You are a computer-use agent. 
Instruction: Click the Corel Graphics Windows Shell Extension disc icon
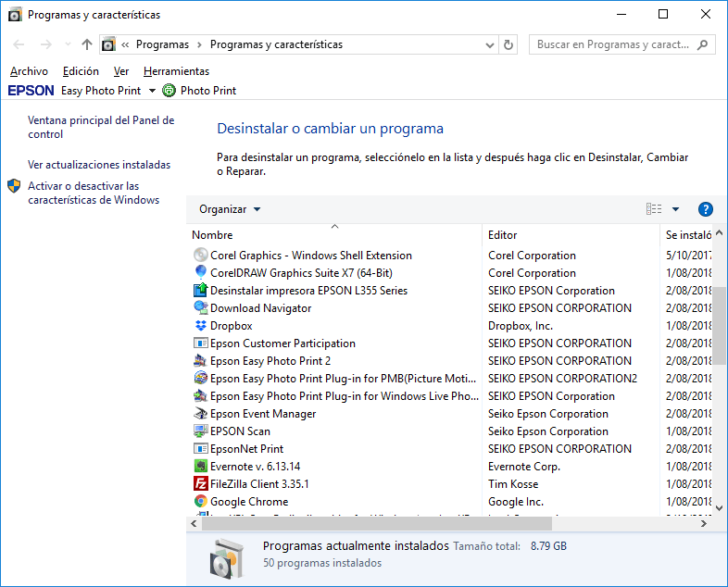[201, 255]
